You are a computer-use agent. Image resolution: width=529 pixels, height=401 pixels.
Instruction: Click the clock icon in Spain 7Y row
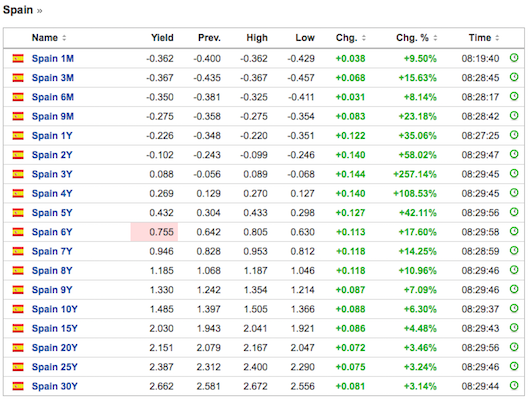(x=513, y=250)
